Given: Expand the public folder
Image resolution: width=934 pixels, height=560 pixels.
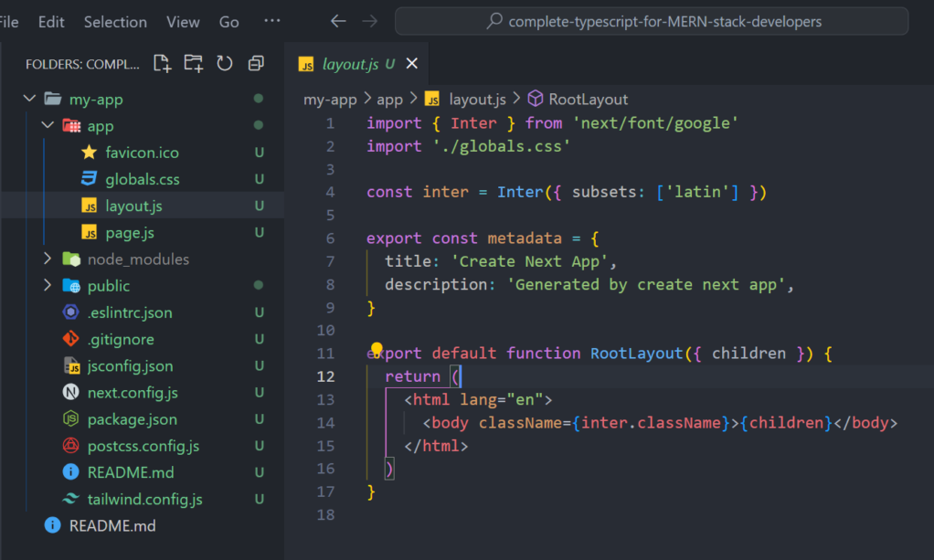Looking at the screenshot, I should (x=48, y=286).
